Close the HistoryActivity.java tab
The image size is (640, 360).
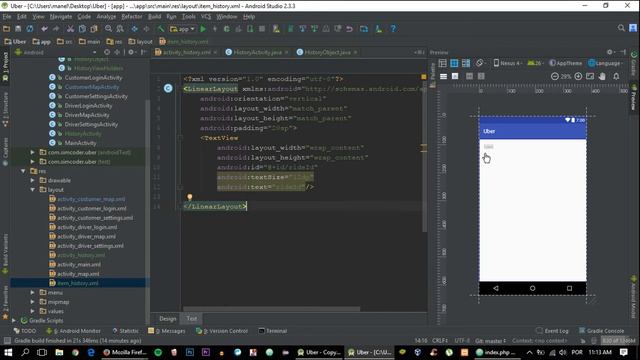[x=287, y=52]
